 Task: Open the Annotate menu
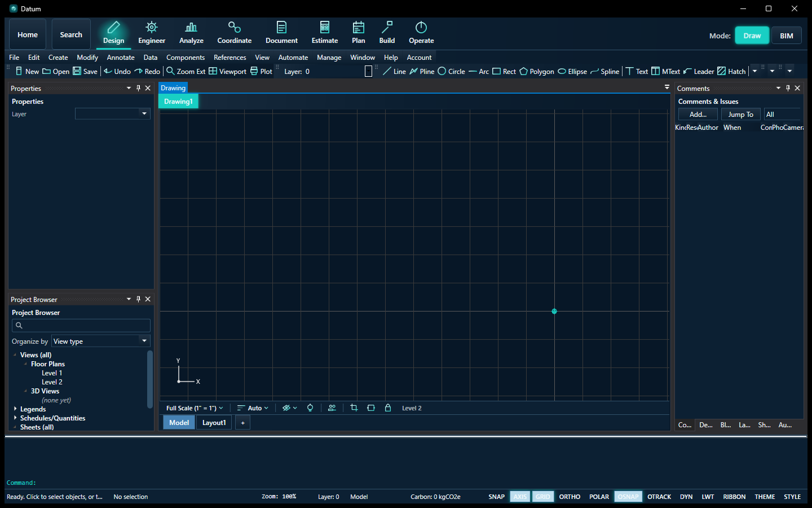pyautogui.click(x=121, y=58)
